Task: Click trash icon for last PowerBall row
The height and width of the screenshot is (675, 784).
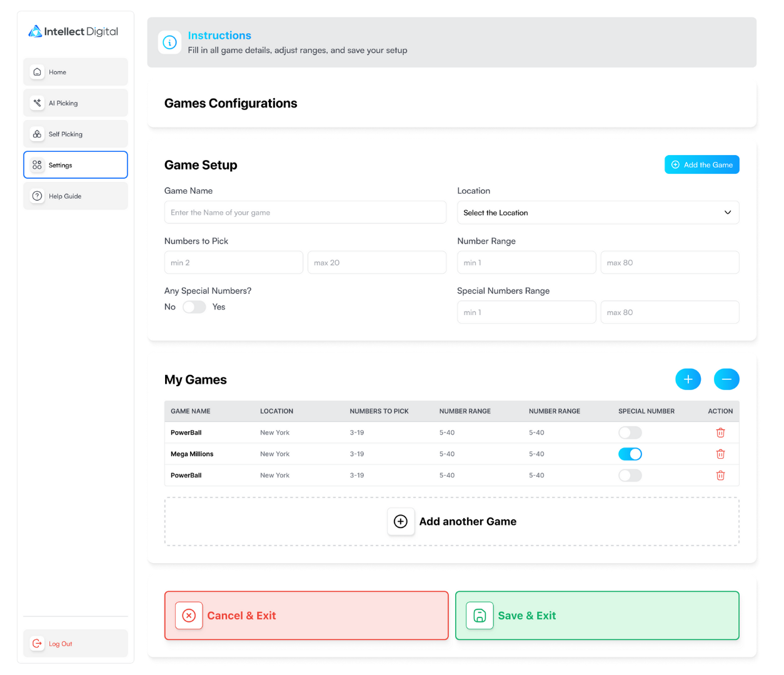Action: 720,476
